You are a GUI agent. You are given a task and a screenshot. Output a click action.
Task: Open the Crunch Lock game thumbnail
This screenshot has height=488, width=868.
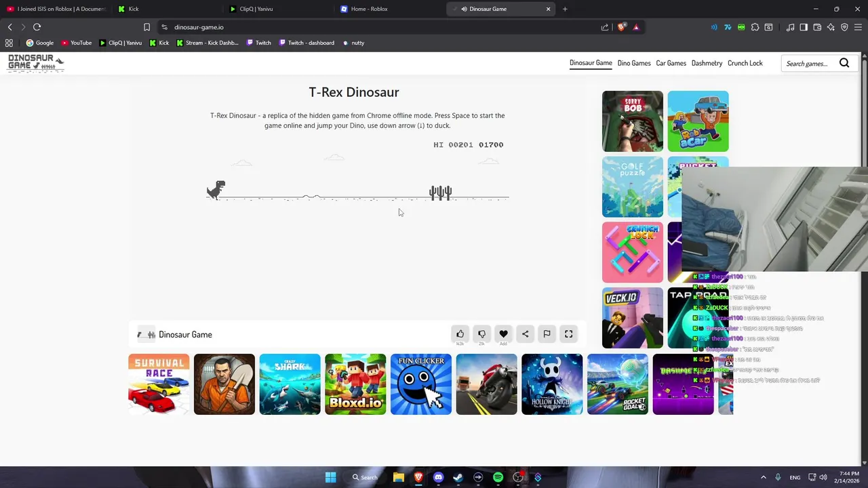pos(632,252)
